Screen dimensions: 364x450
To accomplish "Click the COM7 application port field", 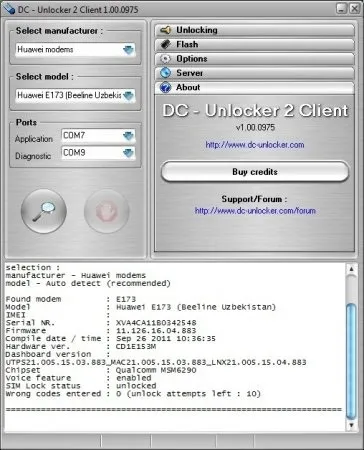I will [x=98, y=136].
